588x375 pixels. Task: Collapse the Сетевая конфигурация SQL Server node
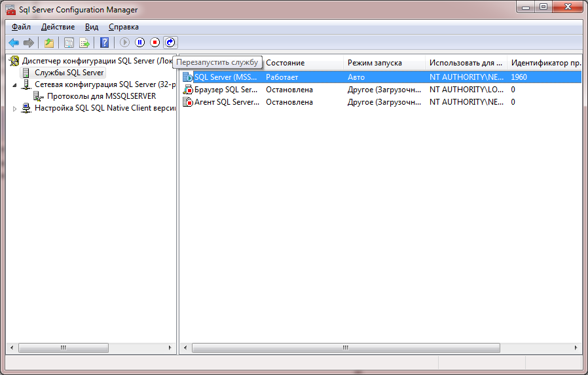[x=14, y=86]
